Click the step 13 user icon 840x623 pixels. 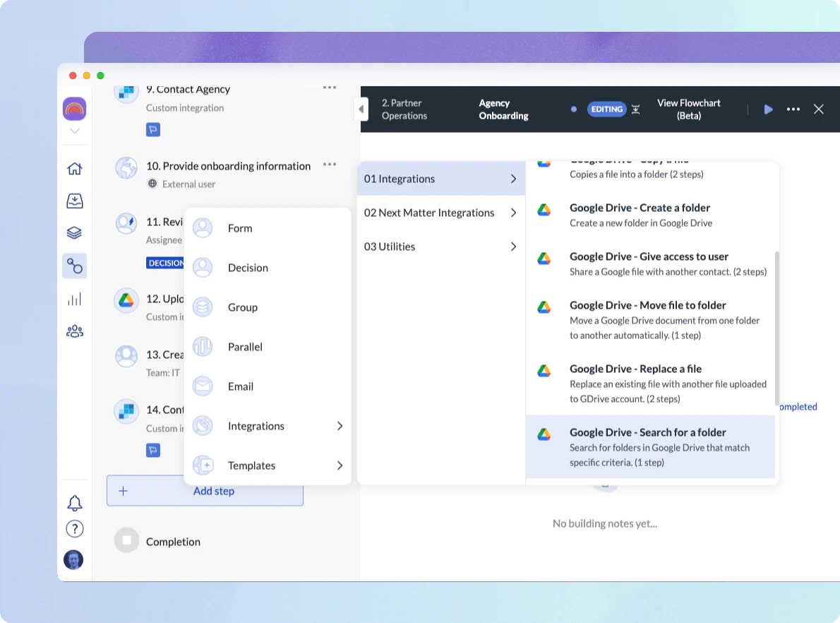click(126, 356)
